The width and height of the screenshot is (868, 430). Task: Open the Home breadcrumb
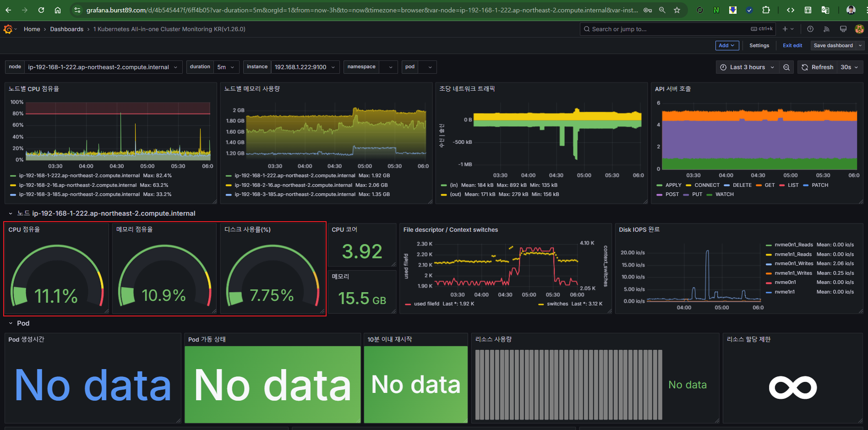click(x=32, y=29)
